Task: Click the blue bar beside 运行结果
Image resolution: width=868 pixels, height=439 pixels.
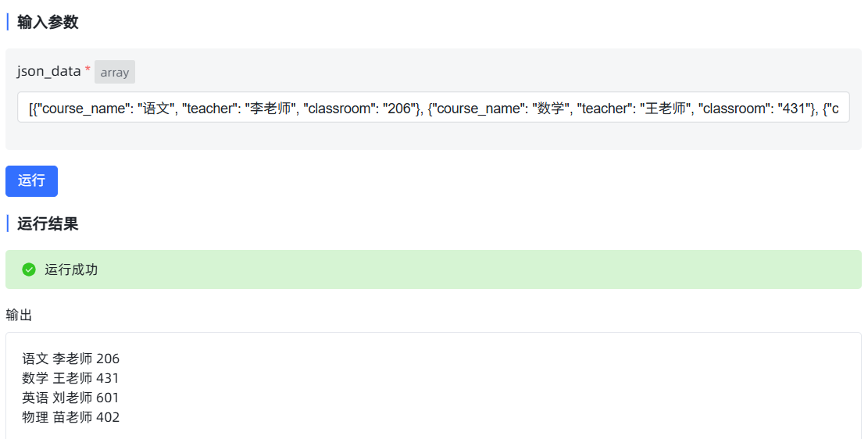Action: [8, 223]
